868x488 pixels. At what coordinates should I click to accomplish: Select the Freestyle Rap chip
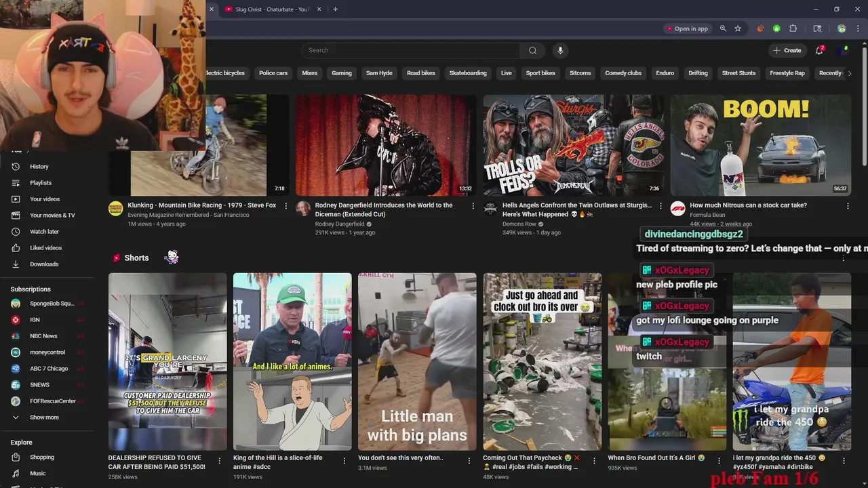pos(787,73)
